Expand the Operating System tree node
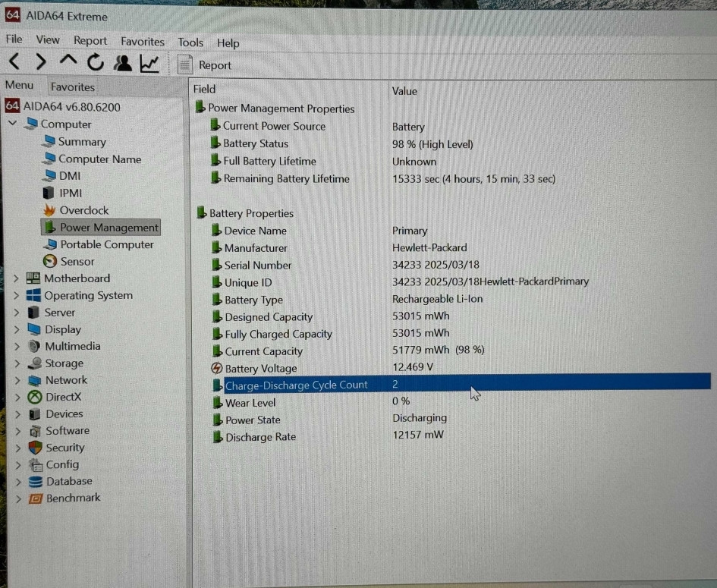The width and height of the screenshot is (717, 588). coord(16,296)
